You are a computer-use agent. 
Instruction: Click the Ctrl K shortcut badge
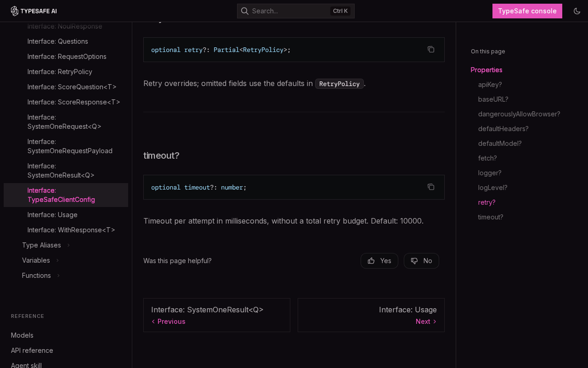click(x=340, y=11)
